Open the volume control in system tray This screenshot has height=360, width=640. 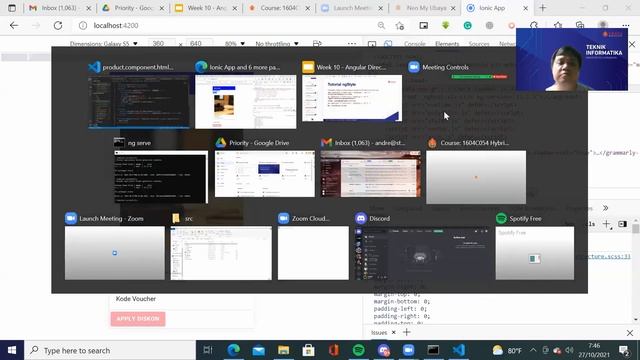click(x=569, y=350)
